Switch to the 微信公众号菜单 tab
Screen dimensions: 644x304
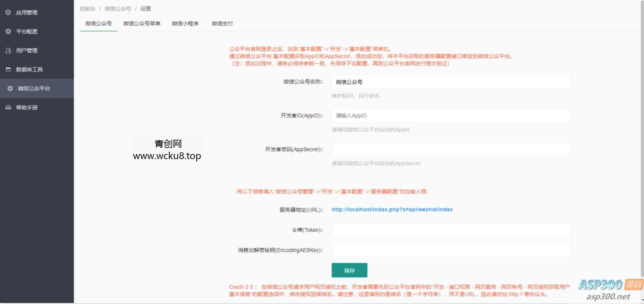point(141,24)
